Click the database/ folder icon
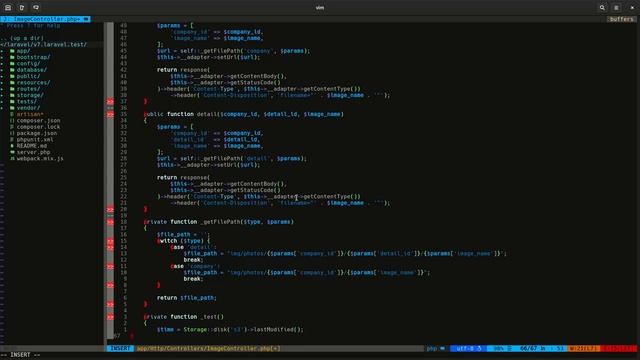The width and height of the screenshot is (640, 360). 12,70
